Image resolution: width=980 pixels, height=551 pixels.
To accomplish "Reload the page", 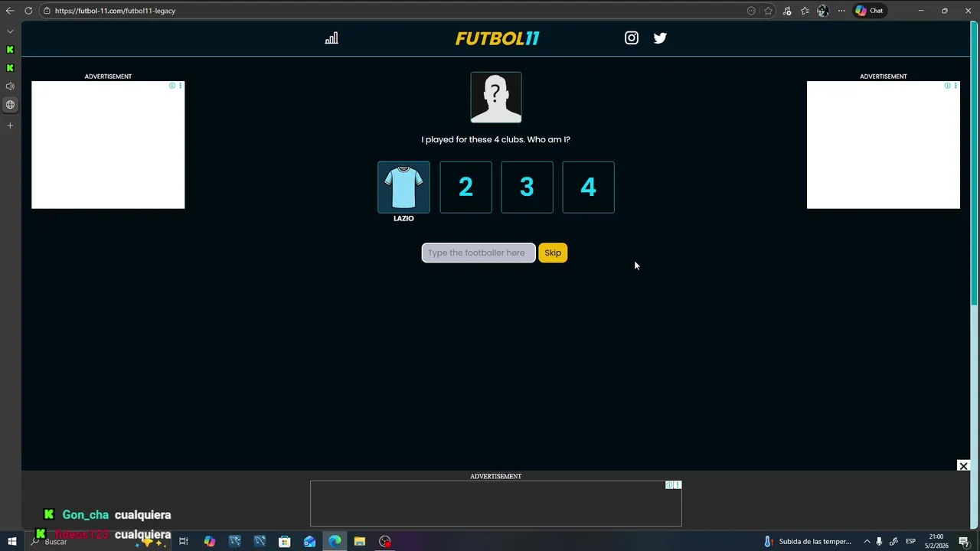I will point(28,11).
